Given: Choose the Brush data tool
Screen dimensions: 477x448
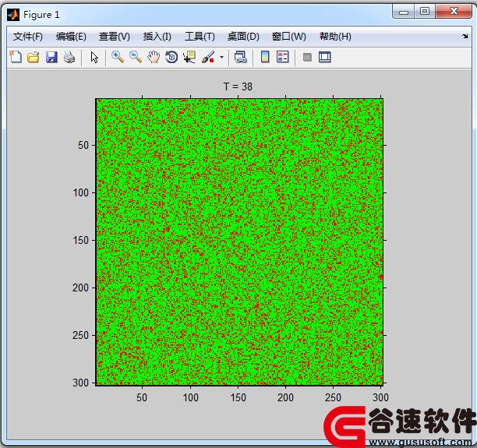Looking at the screenshot, I should 208,57.
